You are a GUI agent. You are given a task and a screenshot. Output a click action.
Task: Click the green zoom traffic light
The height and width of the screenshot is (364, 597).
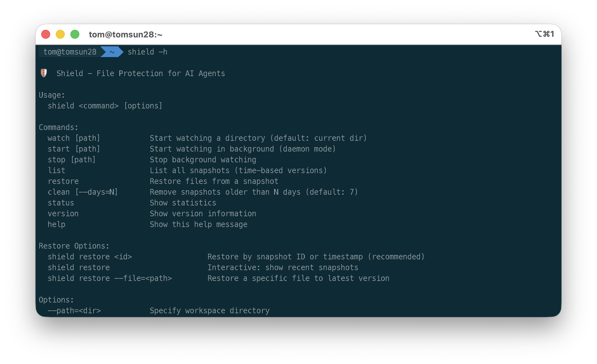[x=75, y=34]
